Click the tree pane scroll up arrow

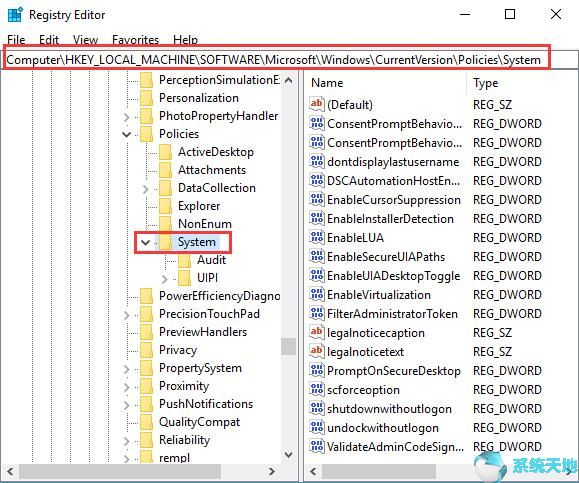[x=289, y=80]
